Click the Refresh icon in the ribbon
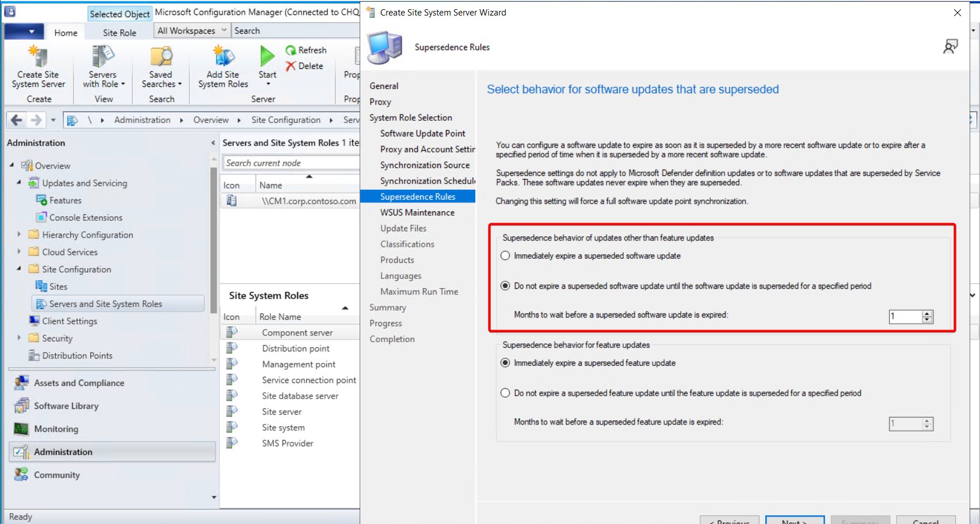The image size is (980, 524). (x=291, y=50)
